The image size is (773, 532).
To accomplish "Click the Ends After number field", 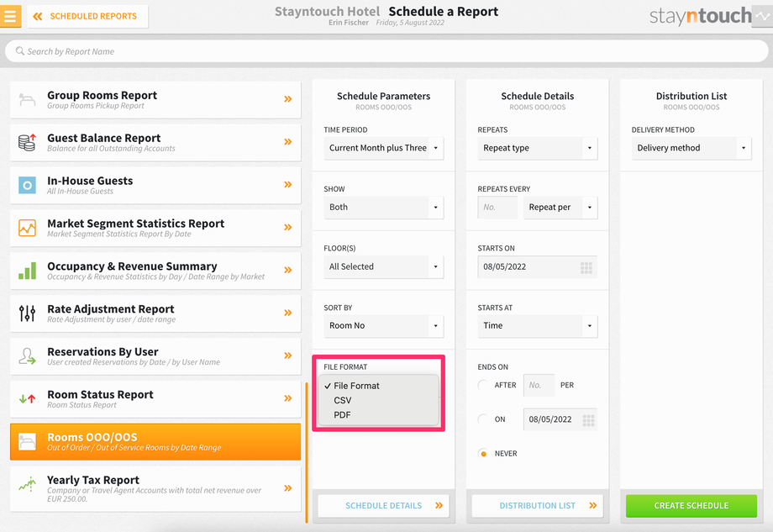I will [x=539, y=385].
